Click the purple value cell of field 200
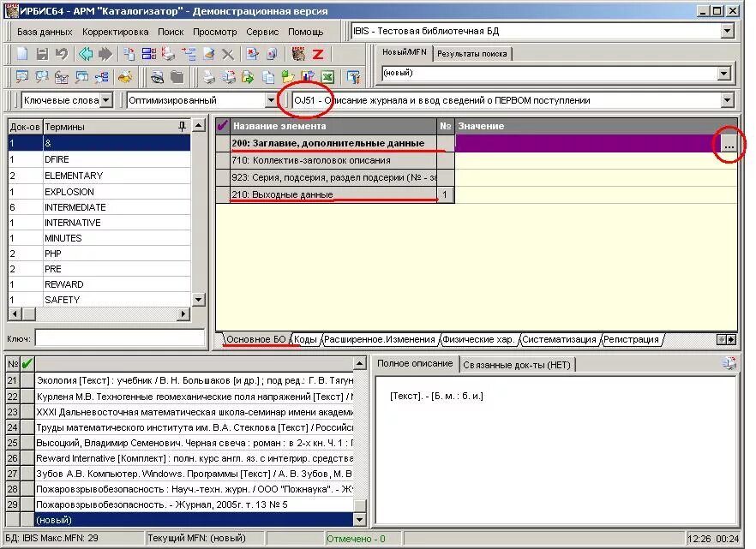The image size is (756, 549). [x=588, y=144]
